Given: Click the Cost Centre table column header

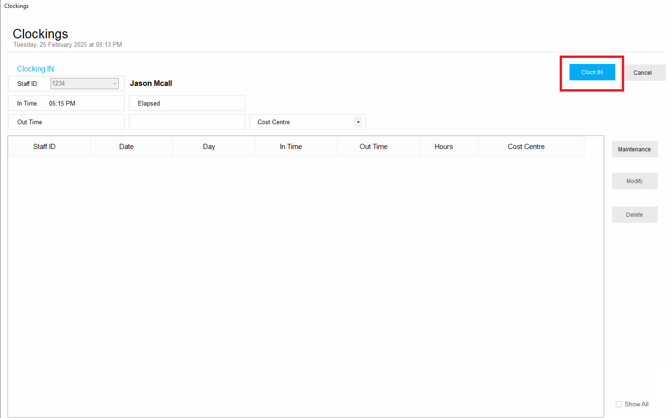Looking at the screenshot, I should 526,147.
